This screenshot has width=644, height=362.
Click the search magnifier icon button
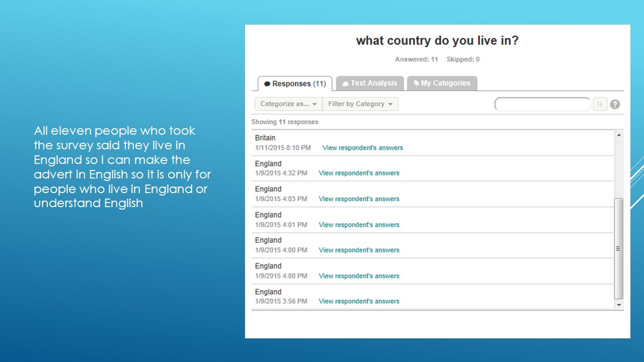coord(600,104)
